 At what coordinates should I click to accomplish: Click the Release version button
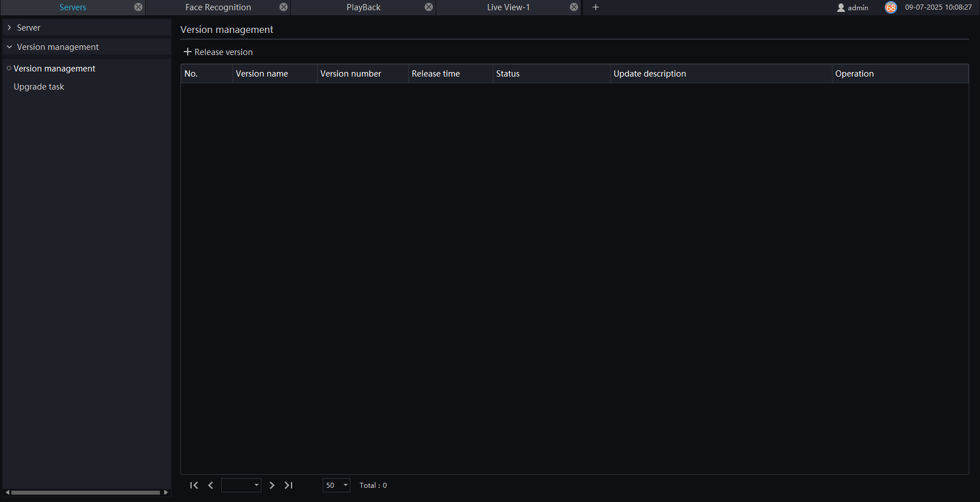coord(218,52)
